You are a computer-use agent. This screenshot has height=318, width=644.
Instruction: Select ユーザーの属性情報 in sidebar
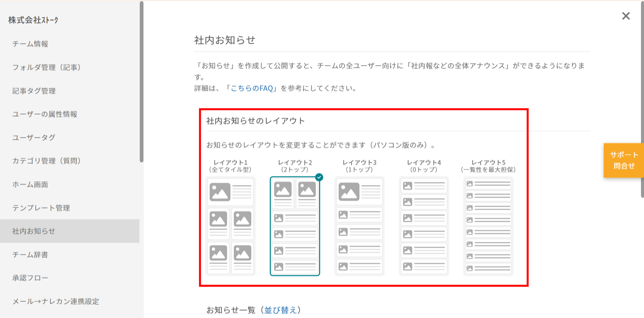click(45, 114)
